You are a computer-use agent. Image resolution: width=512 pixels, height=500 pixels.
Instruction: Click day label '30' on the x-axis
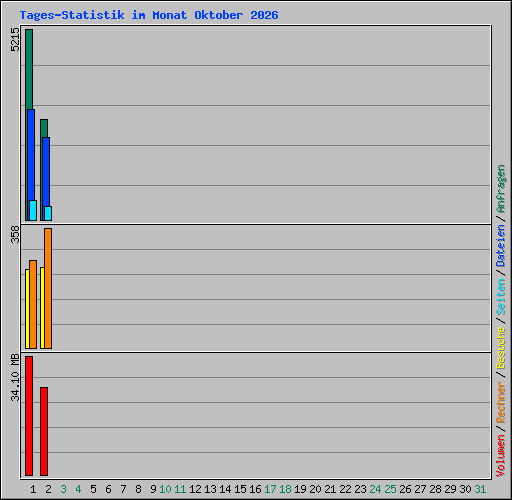(x=465, y=489)
